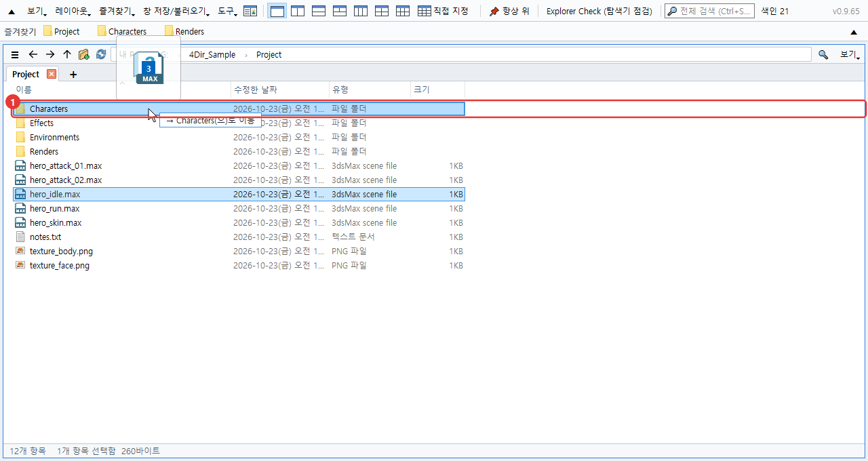Viewport: 868px width, 461px height.
Task: Open the hamburger menu in the pane
Action: 15,55
